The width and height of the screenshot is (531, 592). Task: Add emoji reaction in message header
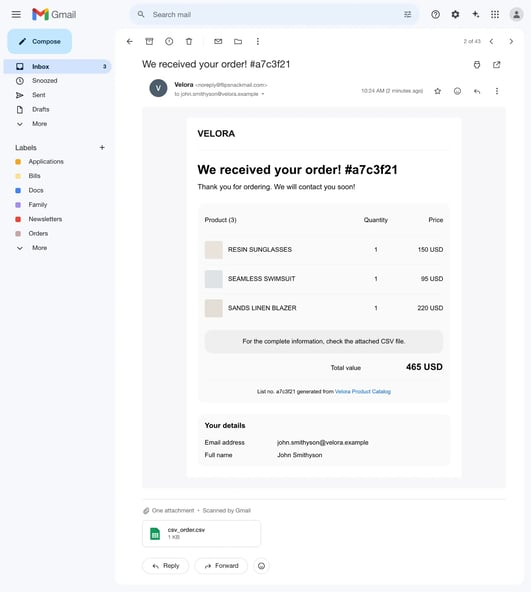click(457, 91)
